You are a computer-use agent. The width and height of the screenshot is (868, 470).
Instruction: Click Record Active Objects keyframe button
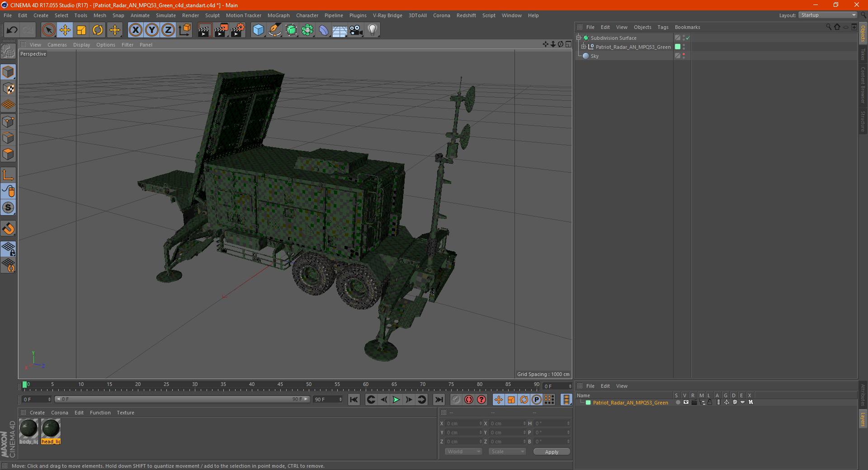coord(456,399)
